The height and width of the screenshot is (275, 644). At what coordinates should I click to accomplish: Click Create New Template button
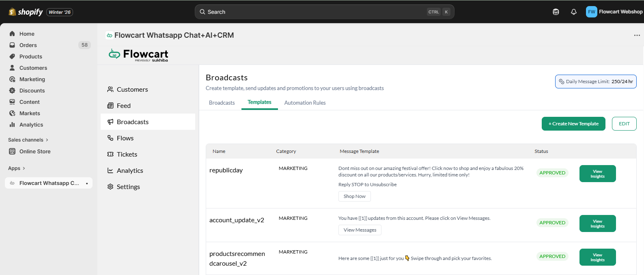[573, 124]
